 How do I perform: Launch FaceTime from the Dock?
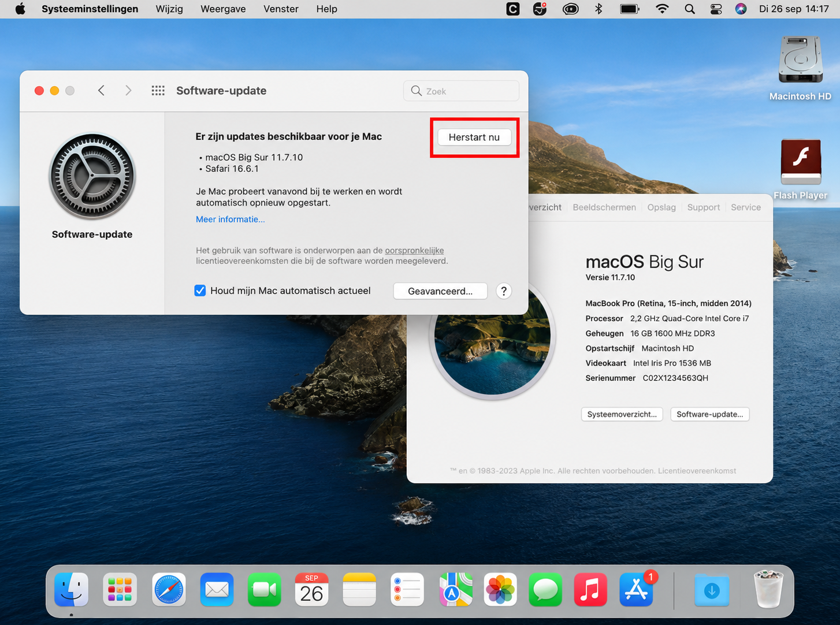(264, 590)
